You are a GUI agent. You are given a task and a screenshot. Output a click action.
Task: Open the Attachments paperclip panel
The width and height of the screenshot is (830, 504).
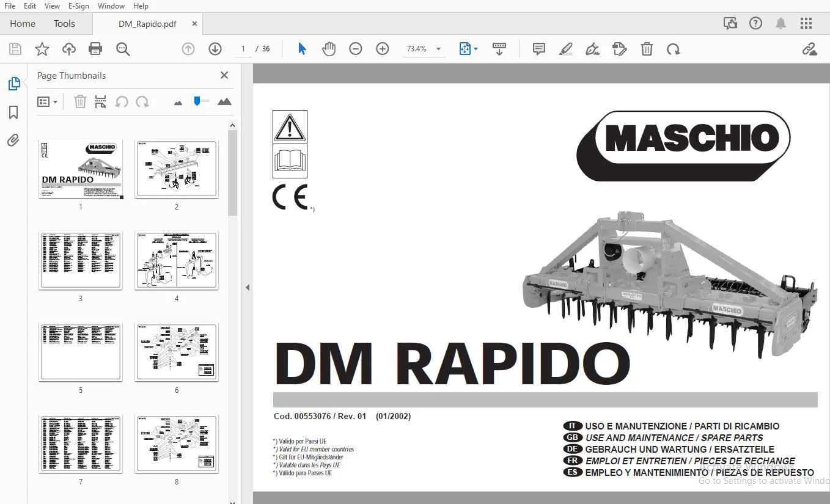point(13,141)
